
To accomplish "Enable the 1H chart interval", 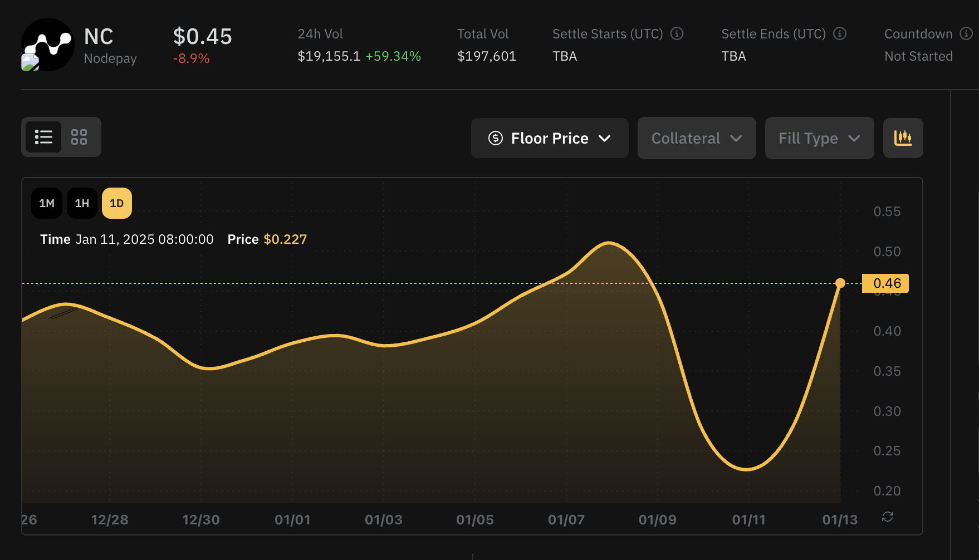I will [x=82, y=203].
